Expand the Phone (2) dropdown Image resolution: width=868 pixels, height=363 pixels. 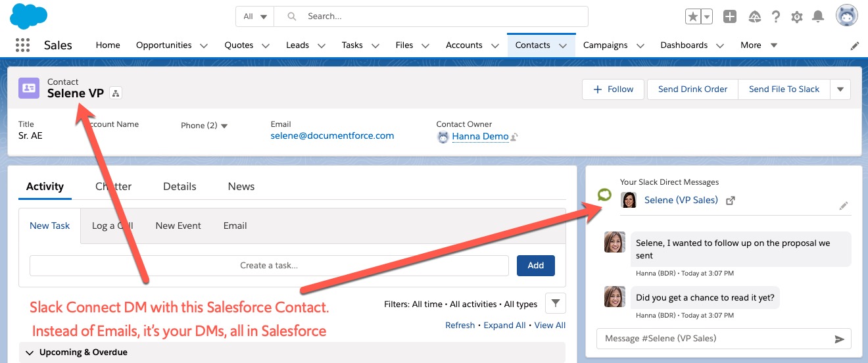tap(224, 126)
